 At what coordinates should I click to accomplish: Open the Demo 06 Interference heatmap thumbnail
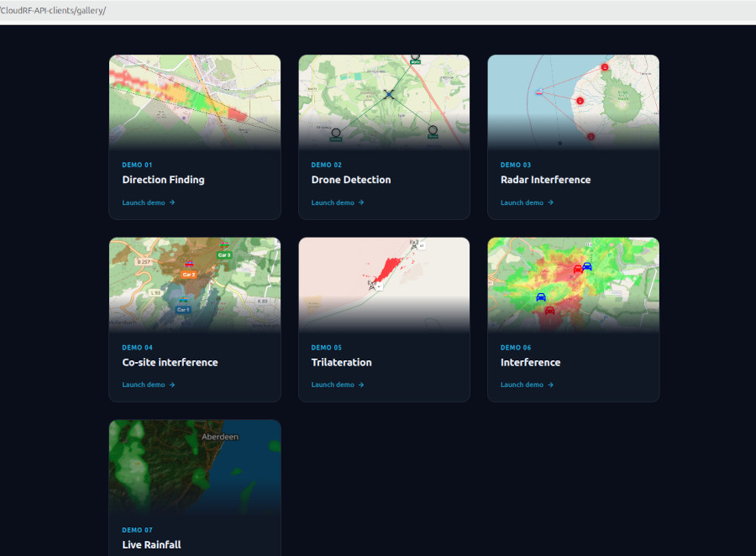pyautogui.click(x=573, y=285)
